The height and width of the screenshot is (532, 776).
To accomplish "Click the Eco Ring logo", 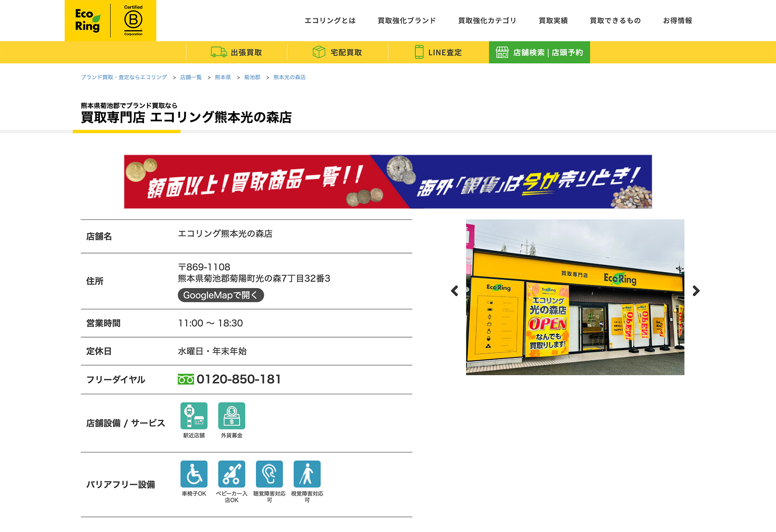I will [x=88, y=20].
